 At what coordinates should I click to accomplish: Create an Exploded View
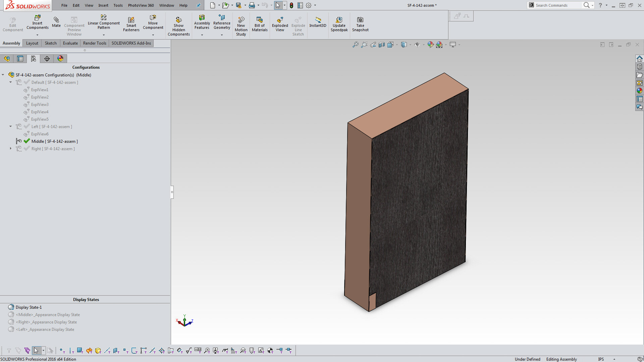click(x=280, y=24)
